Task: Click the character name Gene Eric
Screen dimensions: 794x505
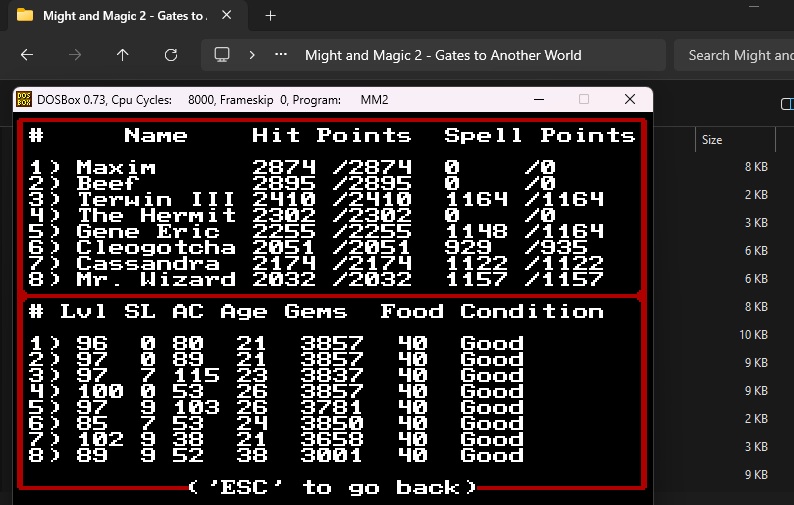Action: (x=148, y=231)
